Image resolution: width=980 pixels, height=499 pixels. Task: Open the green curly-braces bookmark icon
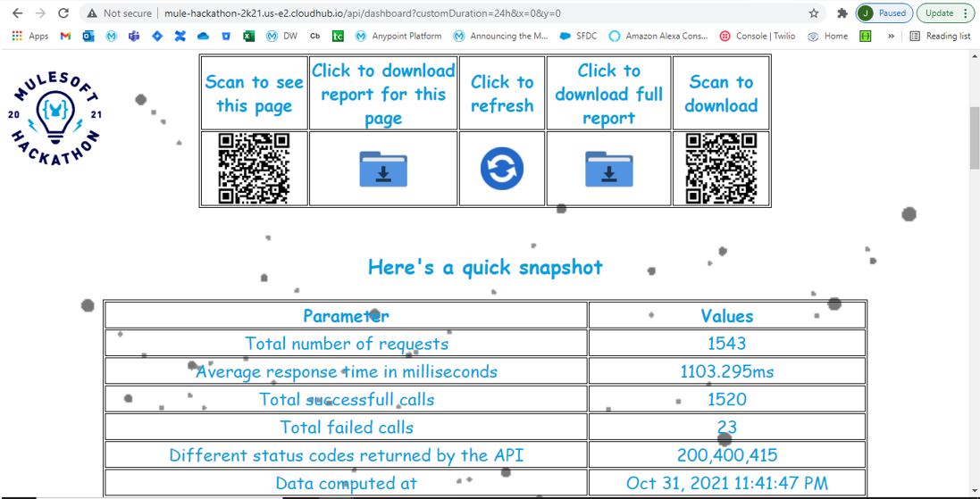865,37
